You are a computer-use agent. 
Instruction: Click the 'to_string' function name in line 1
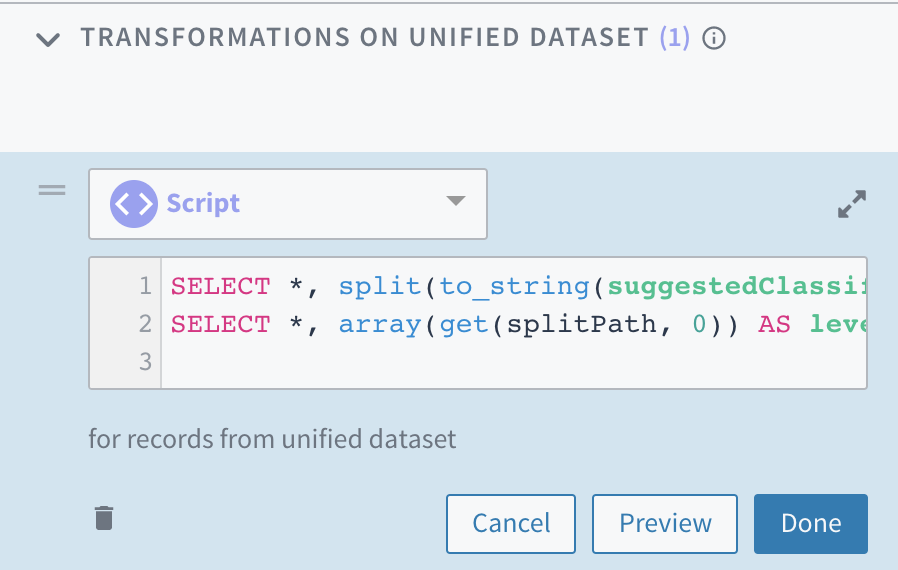click(x=514, y=286)
